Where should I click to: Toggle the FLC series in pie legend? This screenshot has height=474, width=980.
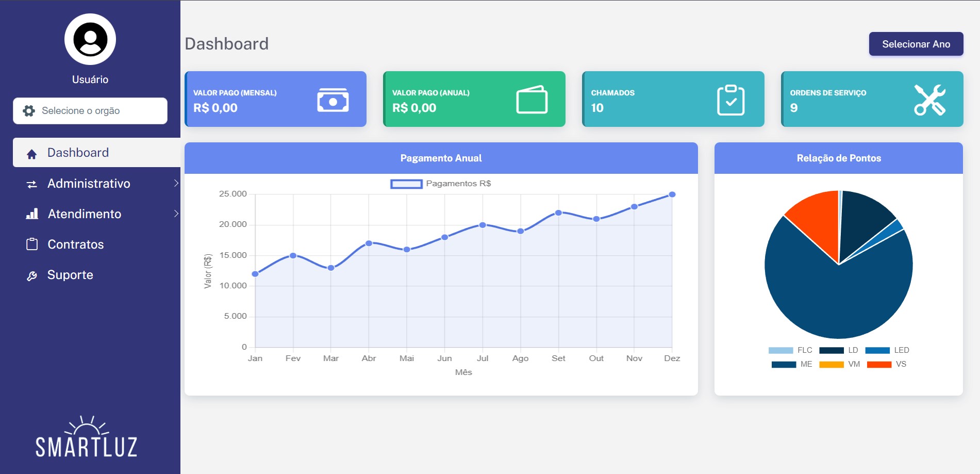coord(790,350)
